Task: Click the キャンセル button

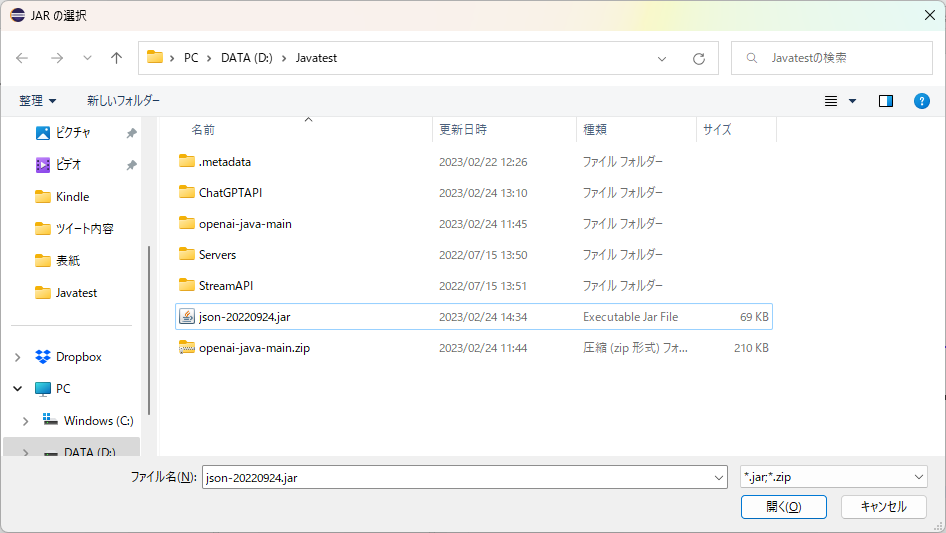Action: [883, 507]
